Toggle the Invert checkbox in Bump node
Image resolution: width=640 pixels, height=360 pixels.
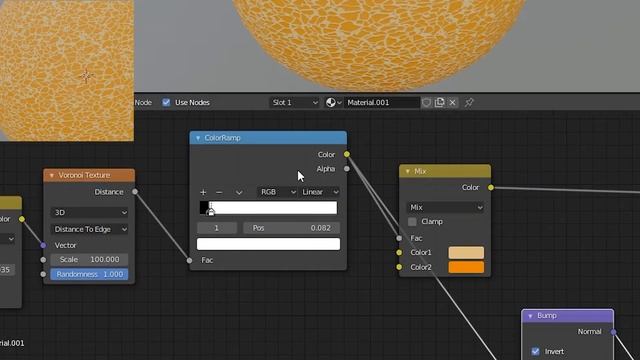tap(536, 351)
